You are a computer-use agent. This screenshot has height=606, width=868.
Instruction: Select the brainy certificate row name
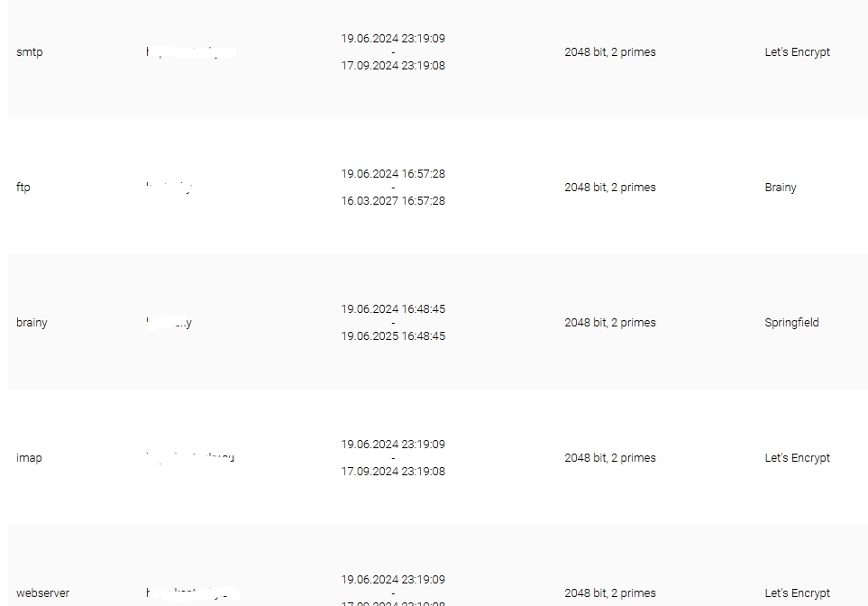32,323
